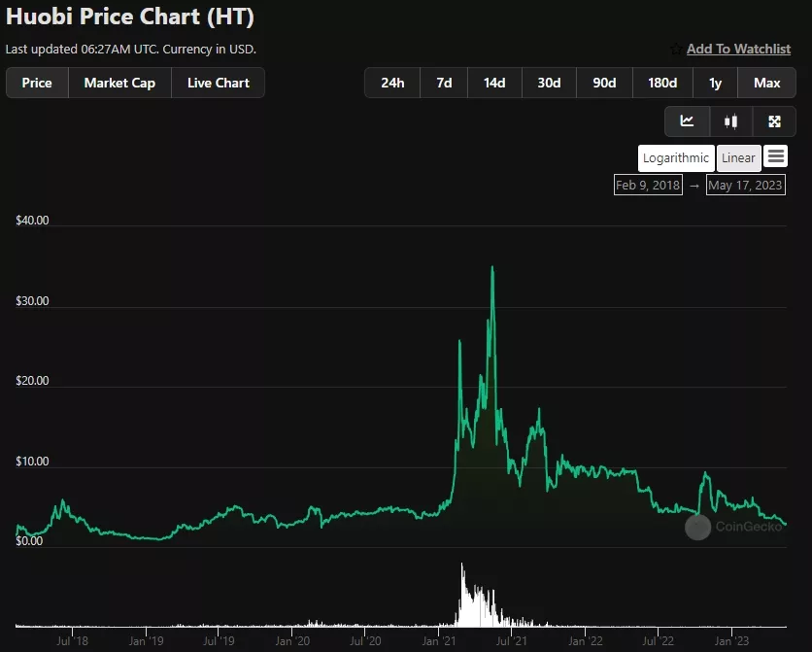The height and width of the screenshot is (652, 812).
Task: Switch to line chart view icon
Action: tap(688, 121)
